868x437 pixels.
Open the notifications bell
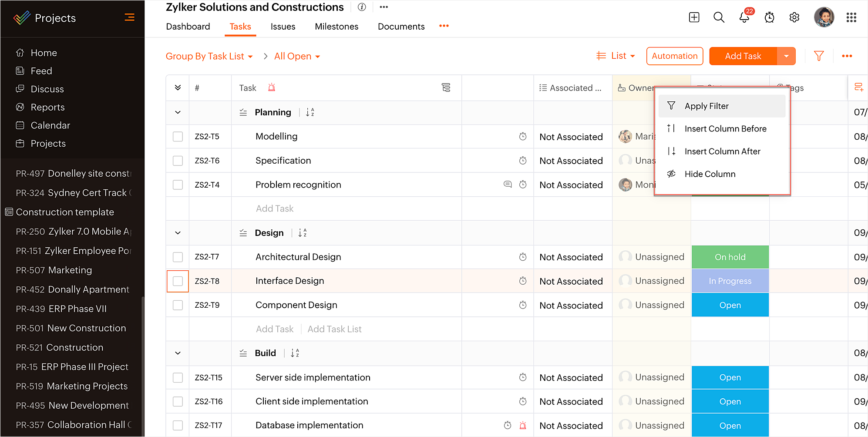pyautogui.click(x=744, y=17)
